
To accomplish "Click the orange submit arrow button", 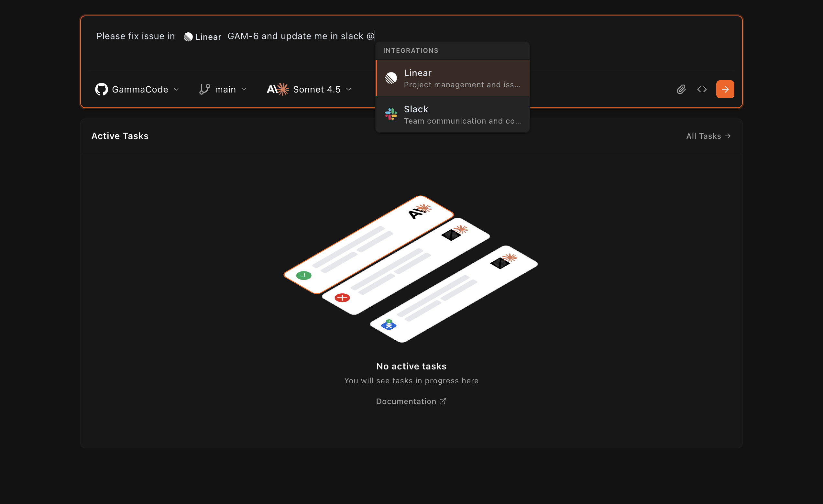I will (x=725, y=89).
